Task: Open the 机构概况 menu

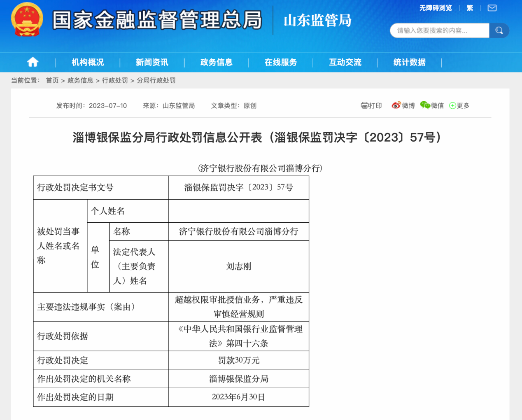Action: pyautogui.click(x=88, y=62)
